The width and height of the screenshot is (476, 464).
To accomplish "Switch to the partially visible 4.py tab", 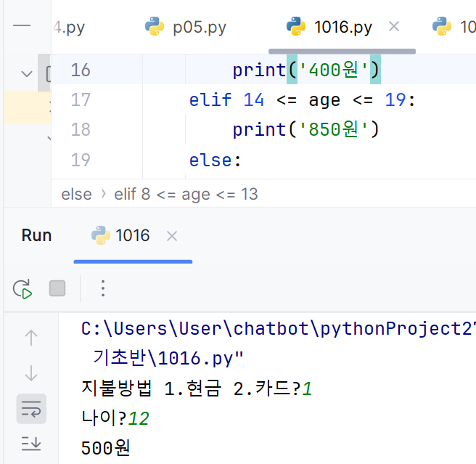I will pyautogui.click(x=69, y=28).
